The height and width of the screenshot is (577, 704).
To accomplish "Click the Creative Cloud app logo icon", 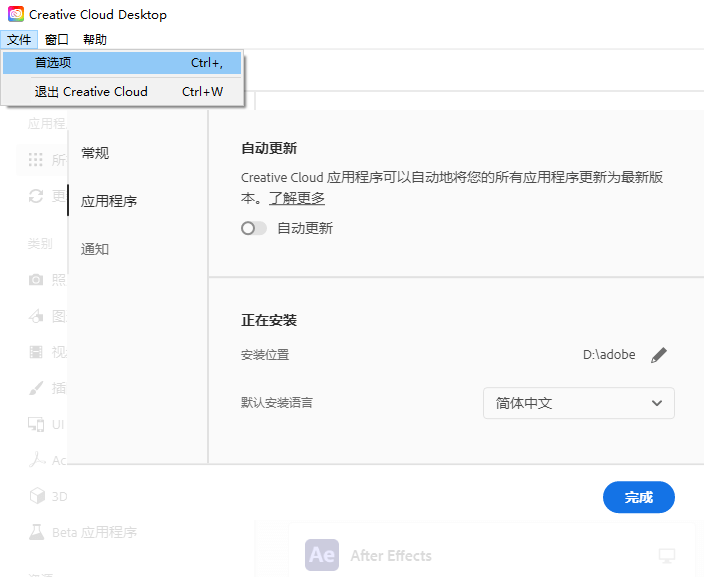I will point(16,14).
